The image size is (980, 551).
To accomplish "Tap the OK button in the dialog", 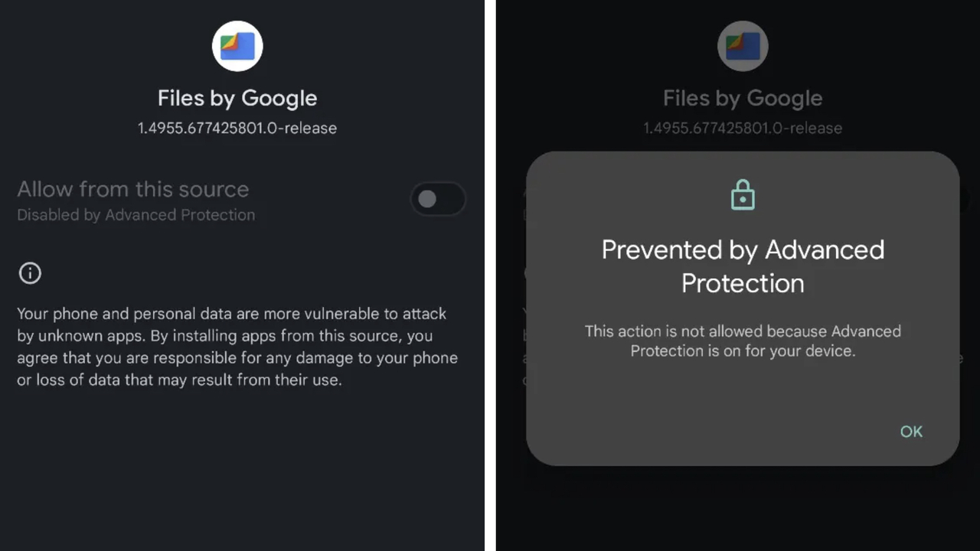I will tap(911, 432).
